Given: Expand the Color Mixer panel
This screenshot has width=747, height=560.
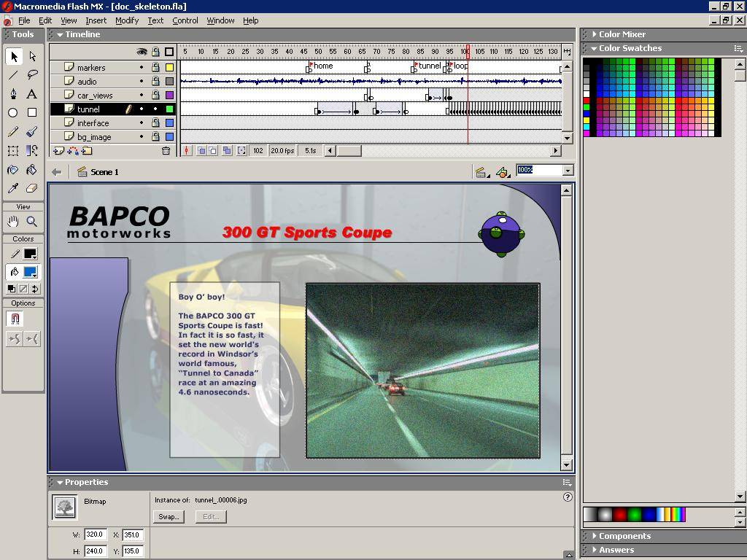Looking at the screenshot, I should click(595, 34).
